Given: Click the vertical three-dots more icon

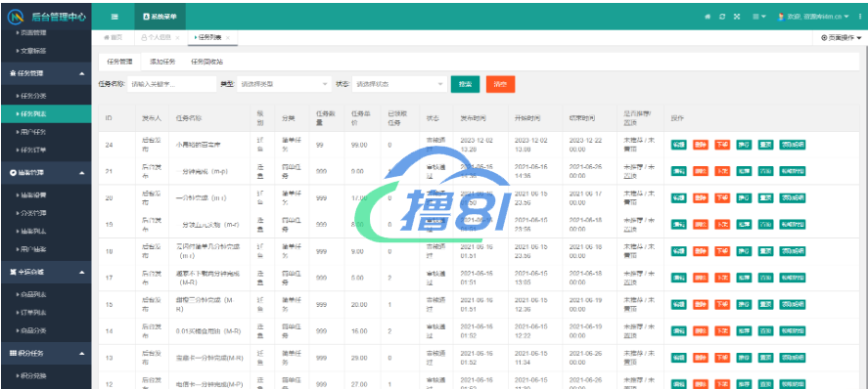Looking at the screenshot, I should tap(860, 17).
